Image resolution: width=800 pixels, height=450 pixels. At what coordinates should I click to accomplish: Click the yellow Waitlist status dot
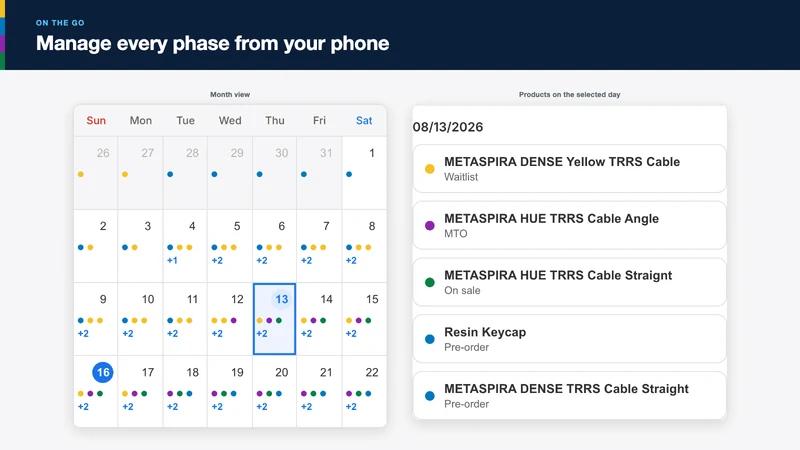coord(430,169)
